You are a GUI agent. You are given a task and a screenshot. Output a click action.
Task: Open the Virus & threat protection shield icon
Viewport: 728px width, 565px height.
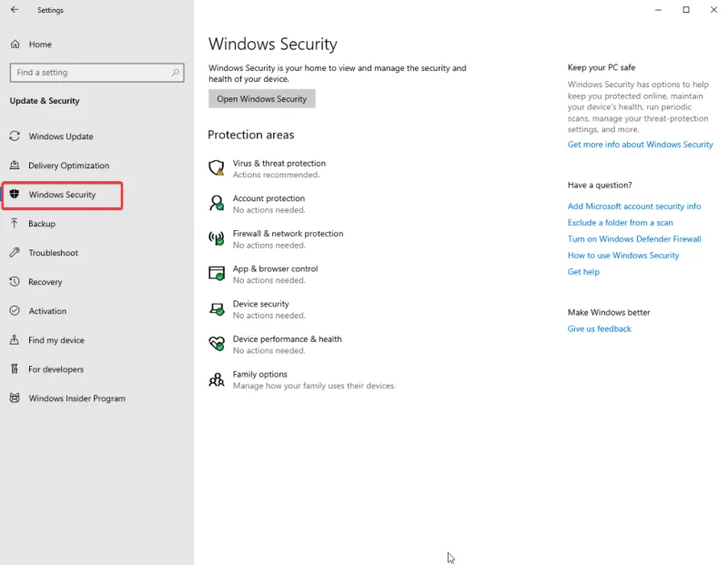coord(217,166)
